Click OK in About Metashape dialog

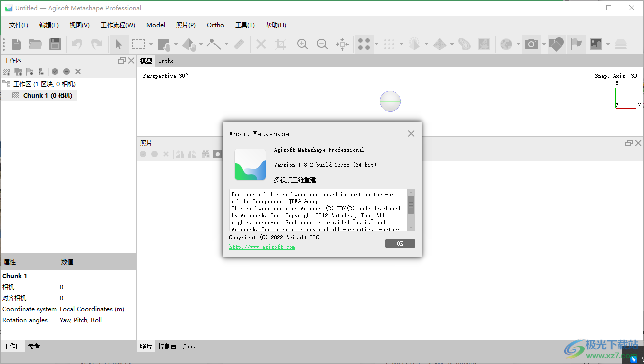coord(400,244)
